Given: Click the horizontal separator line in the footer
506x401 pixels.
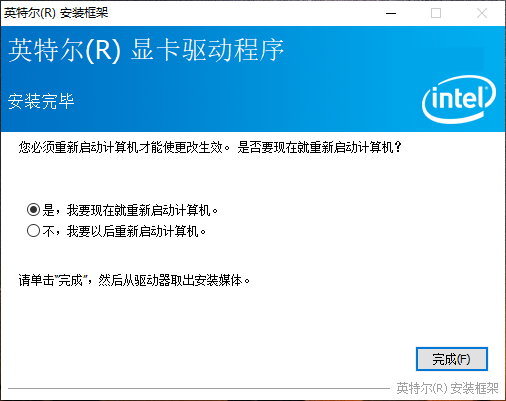Looking at the screenshot, I should [199, 388].
